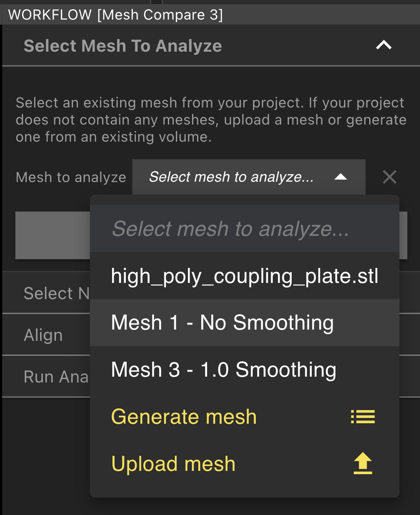Click the chevron inside the mesh combo box
The width and height of the screenshot is (420, 515).
(x=341, y=177)
